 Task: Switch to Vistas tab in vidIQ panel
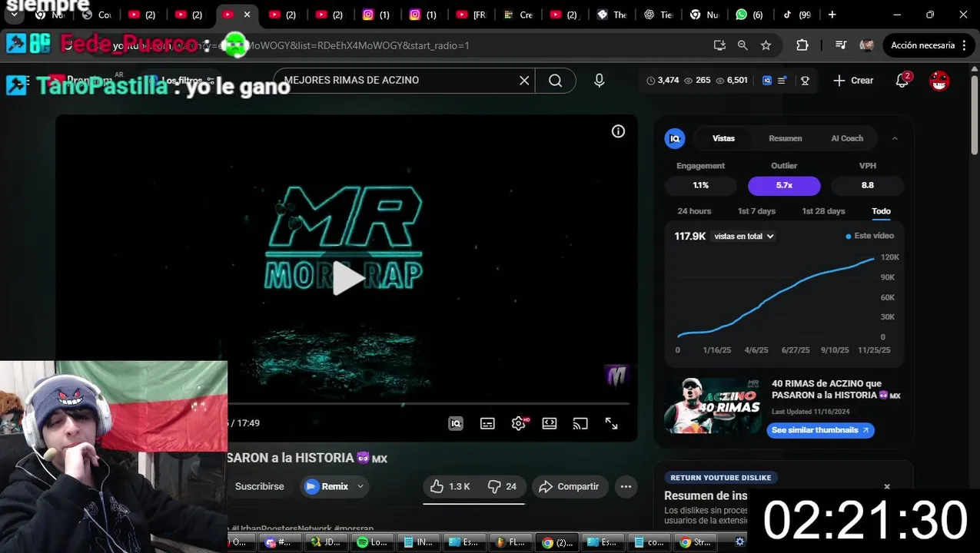(x=723, y=138)
